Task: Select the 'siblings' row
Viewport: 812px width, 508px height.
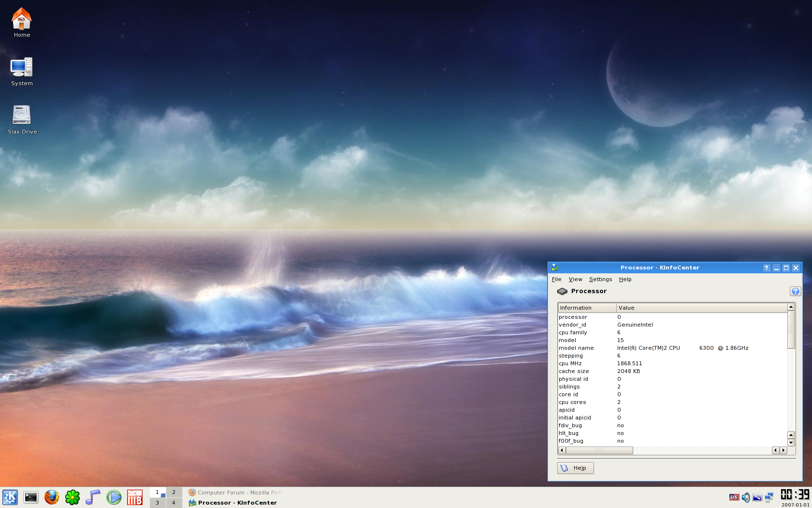Action: pos(673,387)
